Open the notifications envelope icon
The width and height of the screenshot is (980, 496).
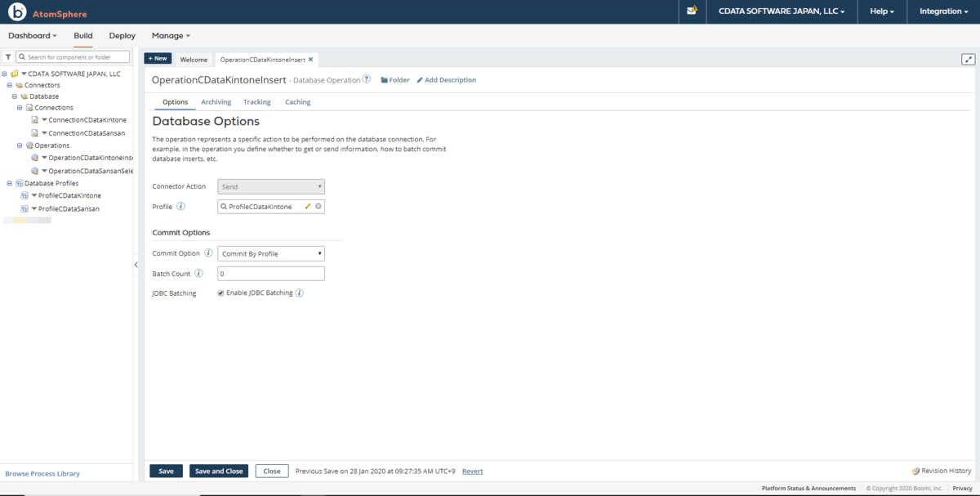tap(692, 11)
